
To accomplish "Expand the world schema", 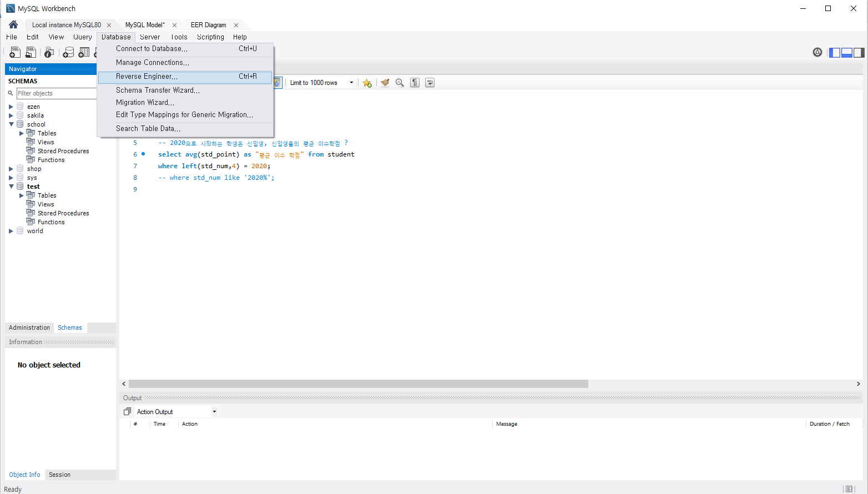I will [x=11, y=231].
